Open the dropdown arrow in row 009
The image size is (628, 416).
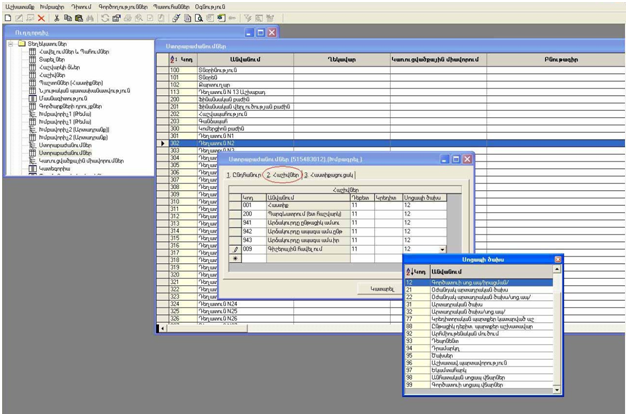(x=442, y=249)
